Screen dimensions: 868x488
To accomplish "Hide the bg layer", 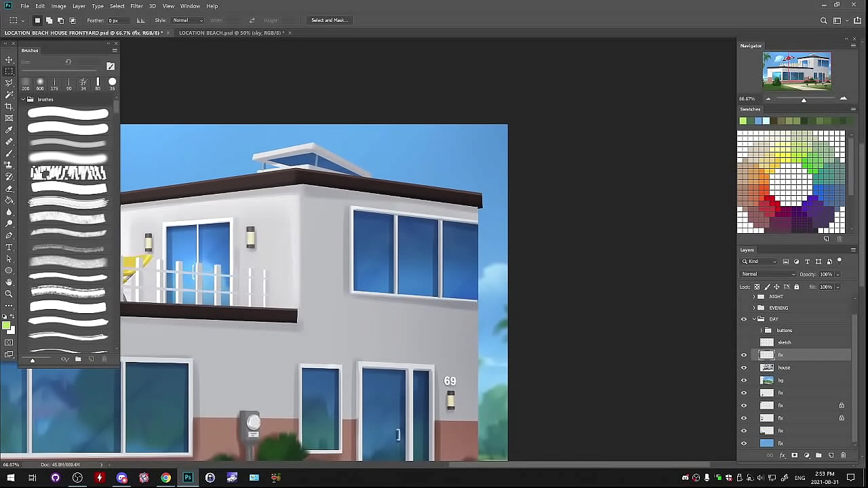I will click(x=744, y=380).
